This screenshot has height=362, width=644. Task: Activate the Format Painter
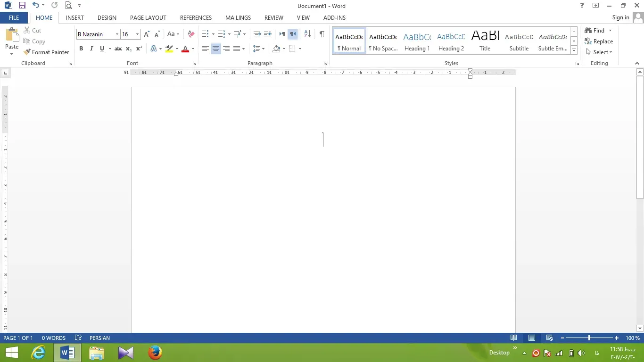tap(46, 52)
